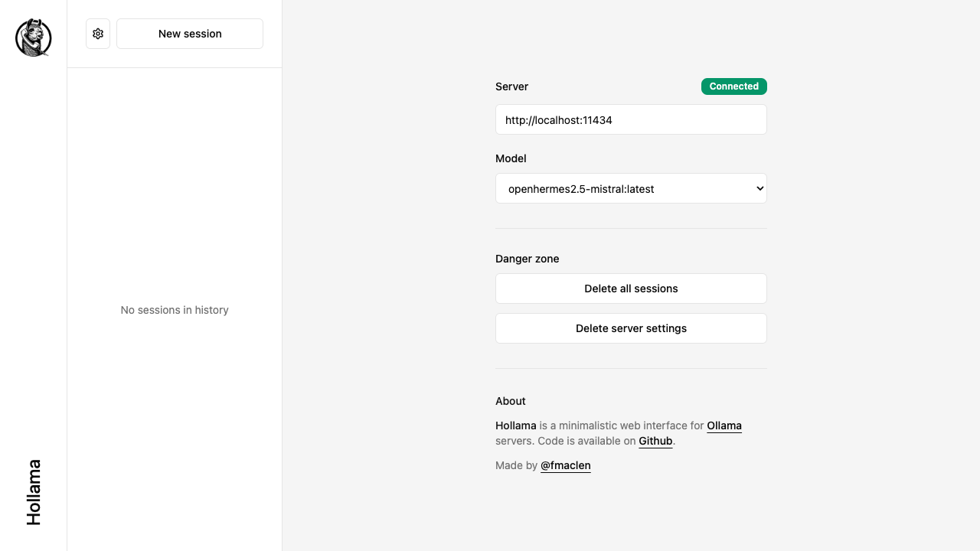The height and width of the screenshot is (551, 980).
Task: Open settings with the gear icon
Action: (x=98, y=34)
